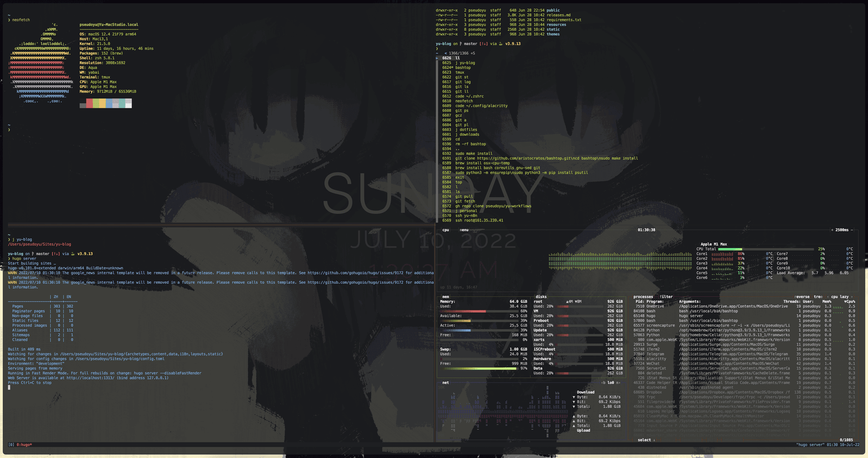Click the Pid: column header

coord(639,302)
